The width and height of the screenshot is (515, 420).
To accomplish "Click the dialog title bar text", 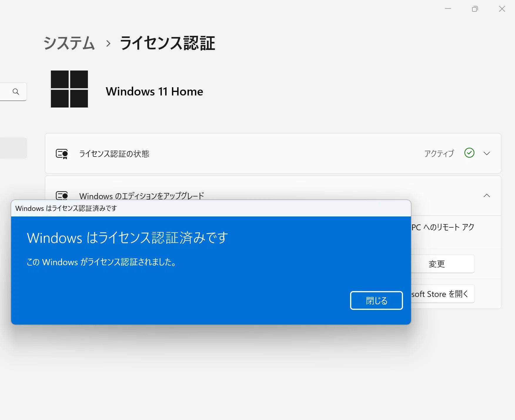I will pyautogui.click(x=66, y=208).
